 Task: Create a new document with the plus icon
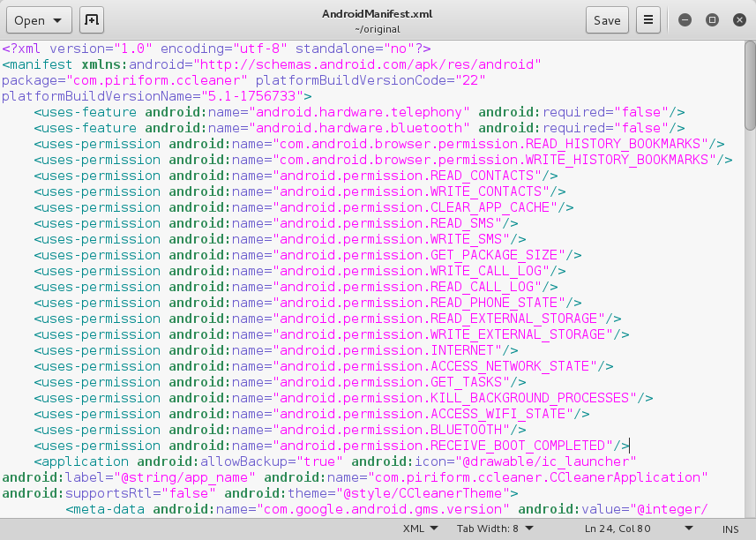92,20
